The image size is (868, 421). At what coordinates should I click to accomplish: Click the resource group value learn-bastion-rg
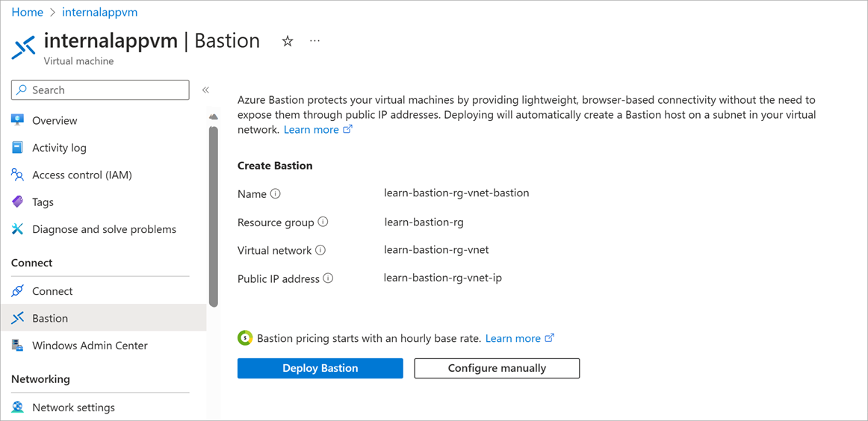[424, 222]
